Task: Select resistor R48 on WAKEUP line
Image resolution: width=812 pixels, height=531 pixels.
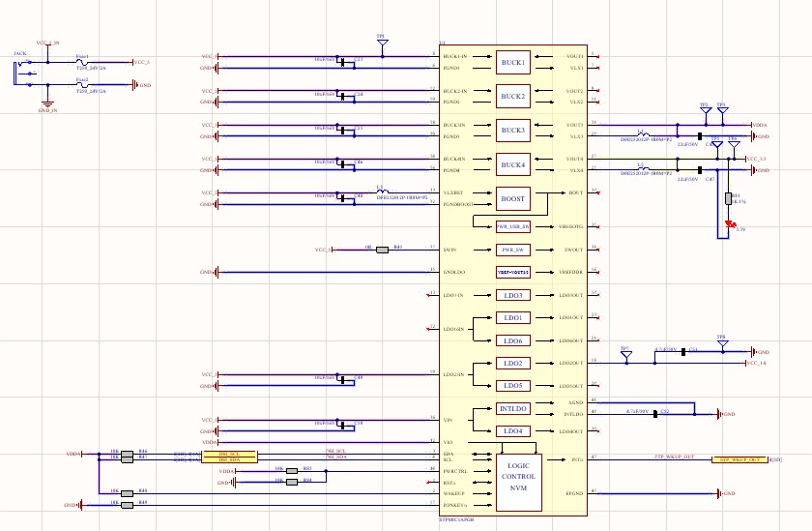Action: pos(127,493)
